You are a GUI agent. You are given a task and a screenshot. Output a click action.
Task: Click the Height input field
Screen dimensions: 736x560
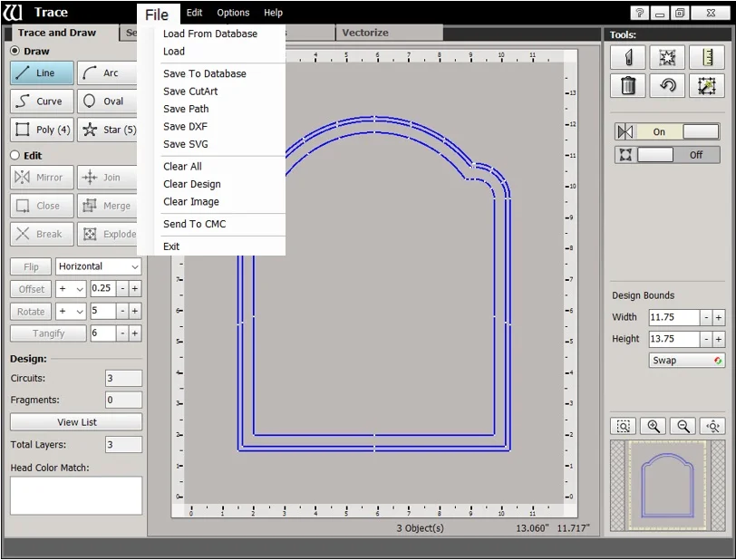pyautogui.click(x=674, y=339)
